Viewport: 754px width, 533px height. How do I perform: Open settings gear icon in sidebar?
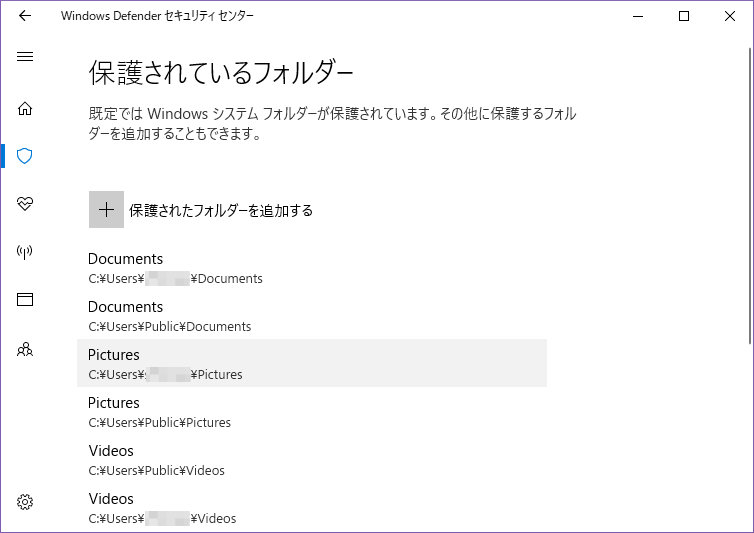click(x=25, y=501)
